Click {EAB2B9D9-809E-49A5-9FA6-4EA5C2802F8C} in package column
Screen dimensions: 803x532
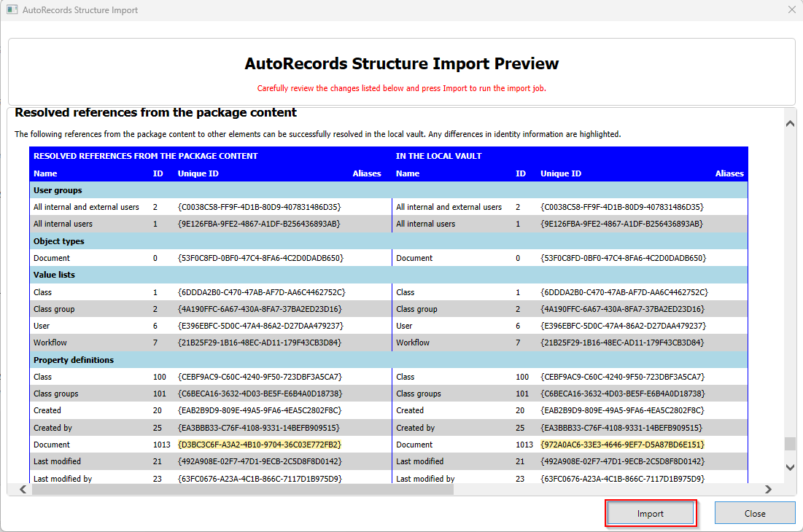(x=260, y=410)
